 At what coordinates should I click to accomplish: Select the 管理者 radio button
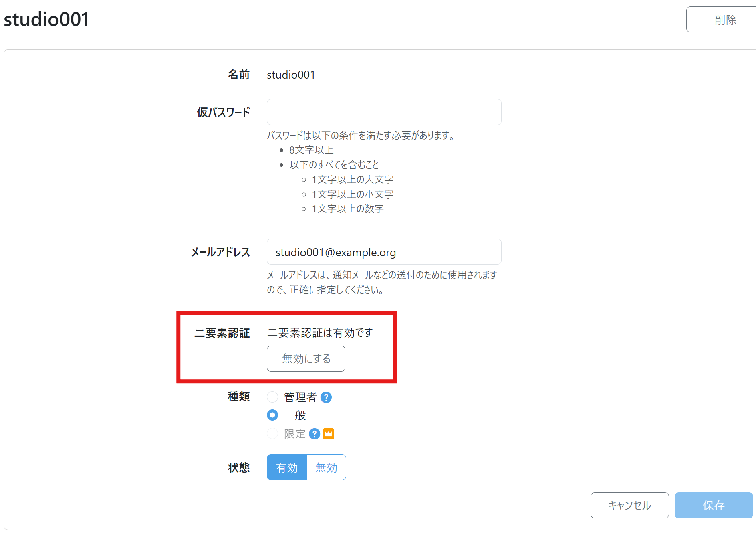pos(272,397)
